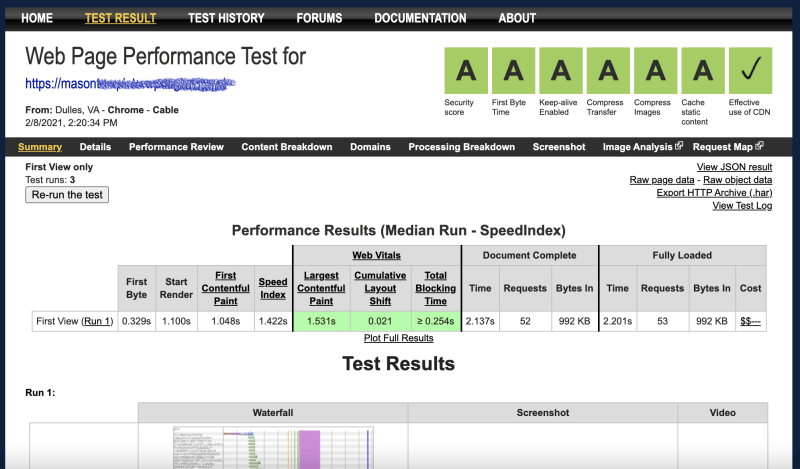Viewport: 800px width, 469px height.
Task: Click the 1.531s Largest Contentful Paint value
Action: [x=321, y=321]
